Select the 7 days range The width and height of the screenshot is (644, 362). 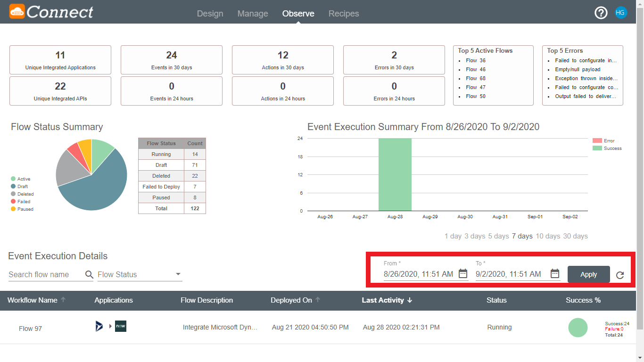tap(522, 236)
